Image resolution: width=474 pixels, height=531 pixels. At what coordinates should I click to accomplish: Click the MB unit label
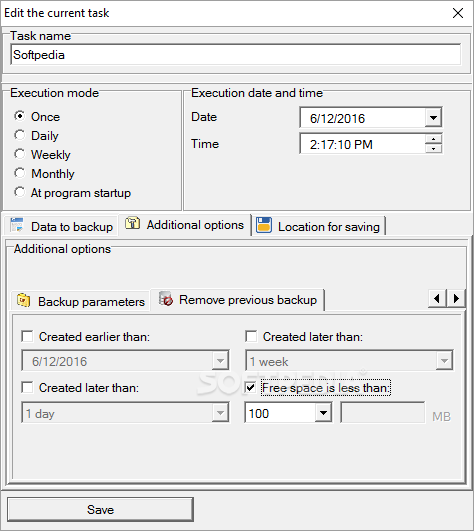pyautogui.click(x=441, y=416)
